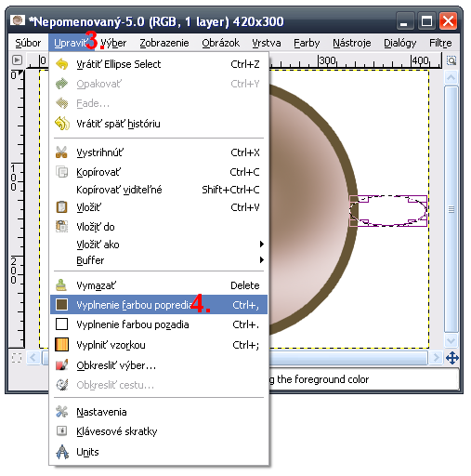Select Vyplniť vzorkou
The width and height of the screenshot is (471, 476).
159,345
